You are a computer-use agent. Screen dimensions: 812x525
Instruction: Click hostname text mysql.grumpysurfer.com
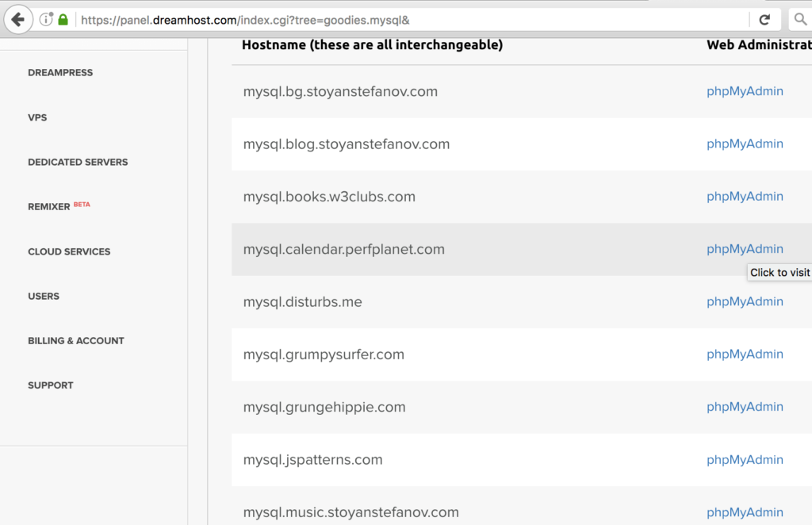[324, 354]
